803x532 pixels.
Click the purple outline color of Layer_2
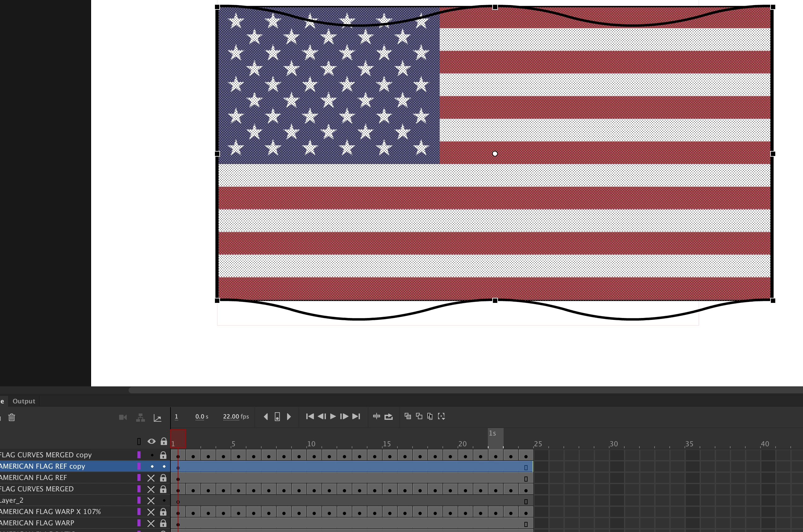139,500
